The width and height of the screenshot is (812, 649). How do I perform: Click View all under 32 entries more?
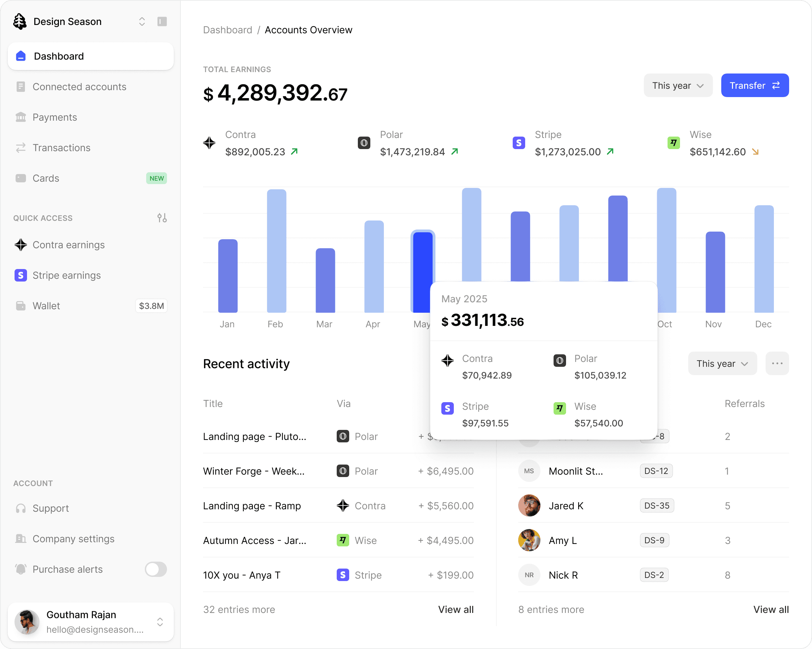455,609
